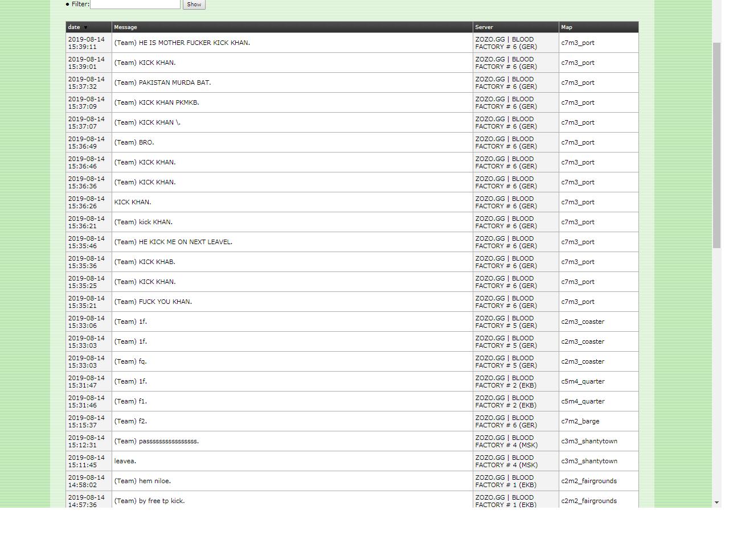
Task: Focus the Filter text input
Action: (x=135, y=5)
